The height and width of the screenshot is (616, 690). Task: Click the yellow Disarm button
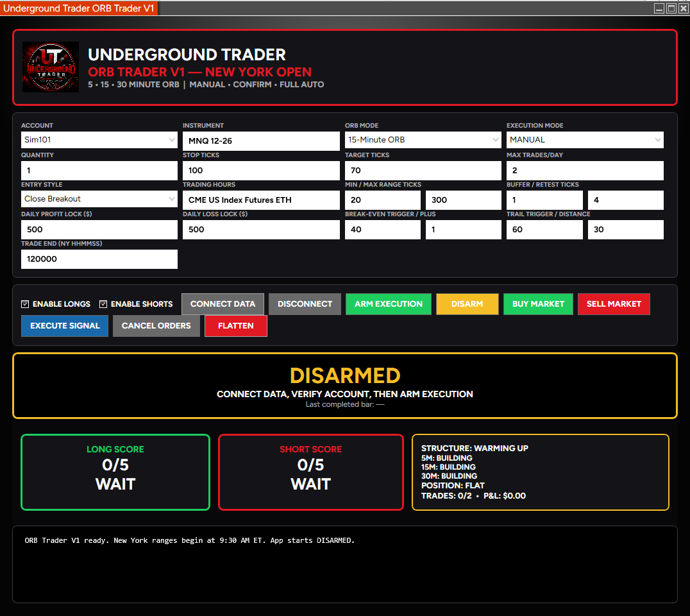coord(467,304)
